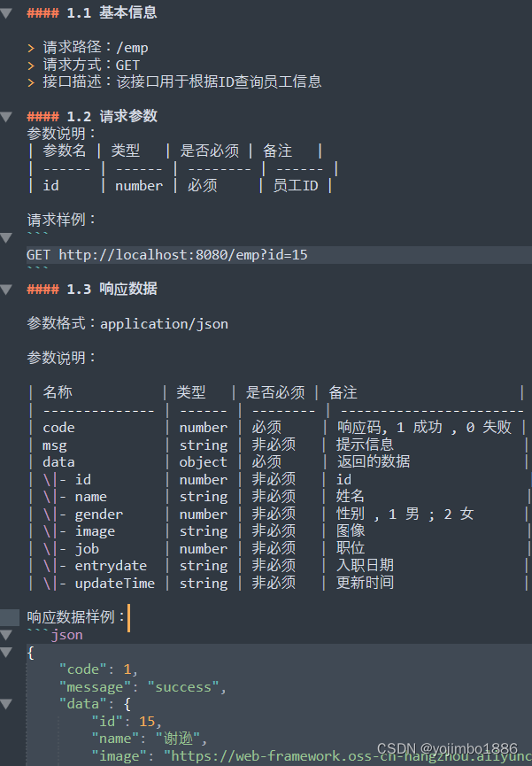Click the json language tag after backticks

click(x=67, y=635)
